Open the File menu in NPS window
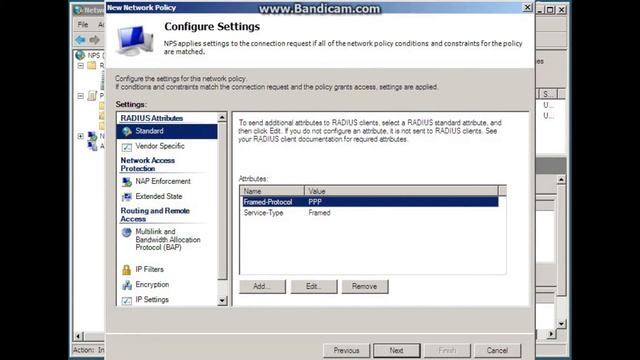Screen dimensions: 640x360 point(83,24)
